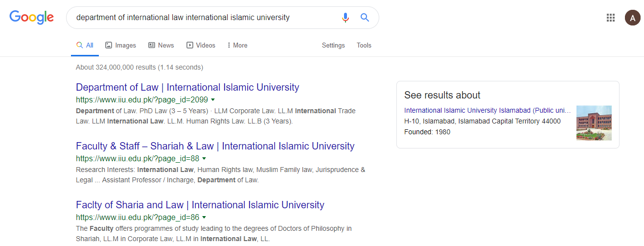This screenshot has width=644, height=246.
Task: Expand the More search categories menu
Action: point(237,45)
